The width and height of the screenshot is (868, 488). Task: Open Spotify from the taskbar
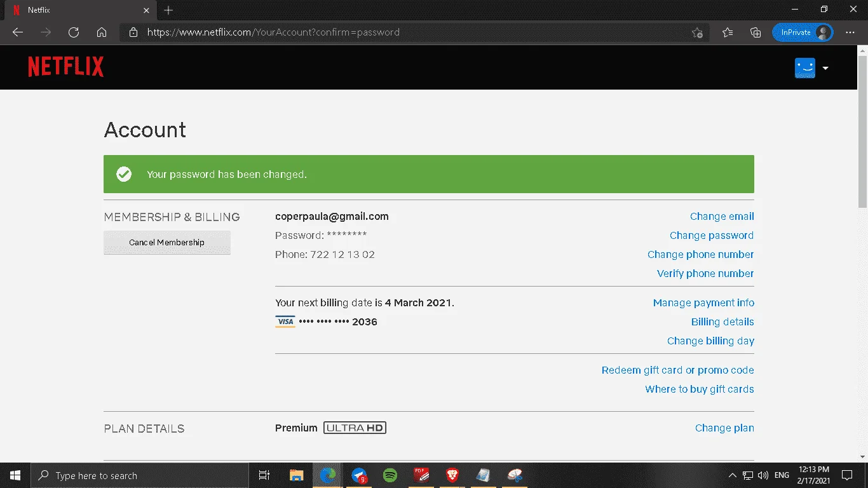click(x=390, y=475)
